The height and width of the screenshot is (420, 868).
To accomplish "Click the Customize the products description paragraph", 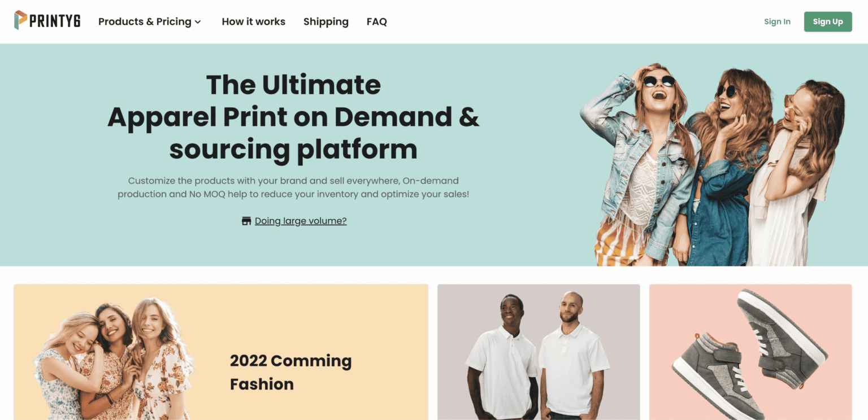I will tap(293, 187).
